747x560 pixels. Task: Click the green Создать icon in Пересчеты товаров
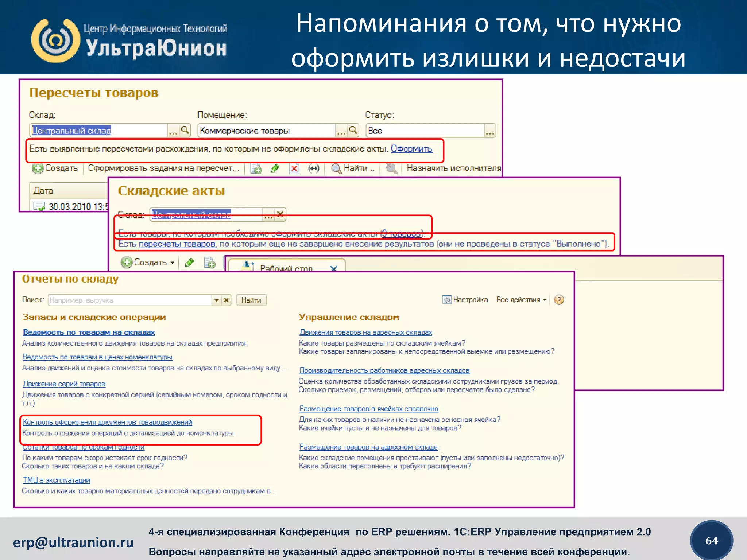[x=37, y=168]
